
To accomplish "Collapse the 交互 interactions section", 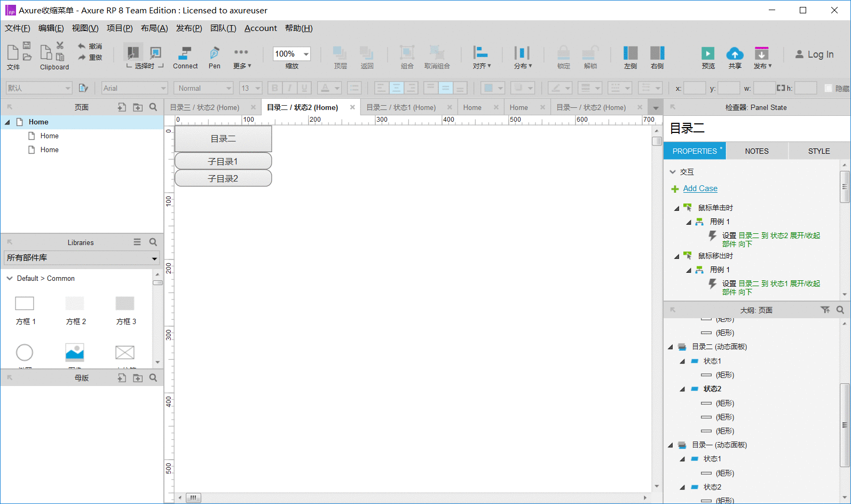I will click(x=673, y=172).
